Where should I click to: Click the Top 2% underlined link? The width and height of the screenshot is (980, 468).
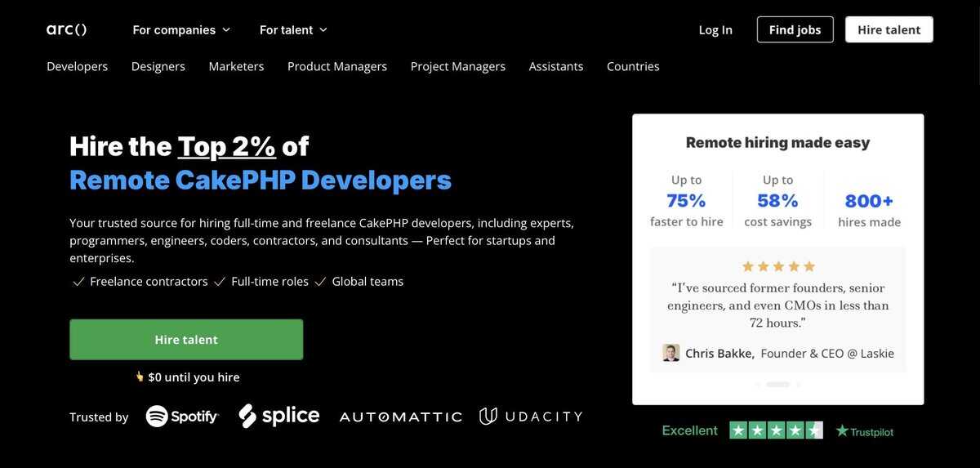226,146
